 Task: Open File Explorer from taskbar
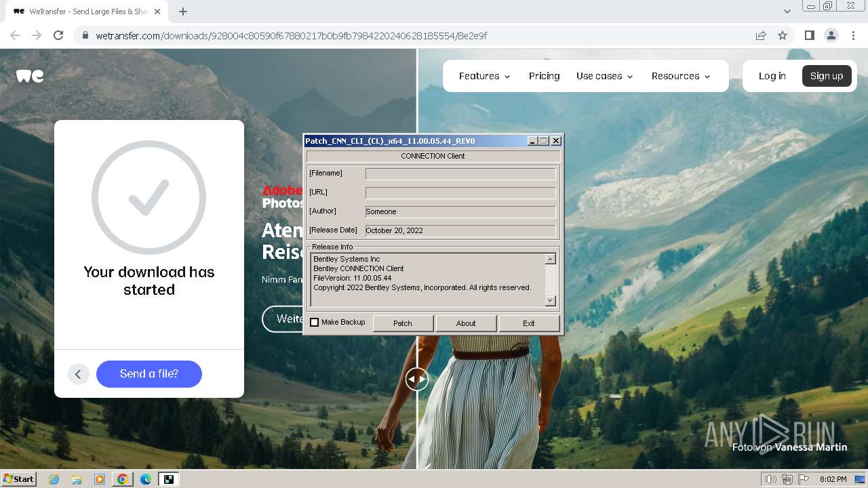pyautogui.click(x=77, y=479)
